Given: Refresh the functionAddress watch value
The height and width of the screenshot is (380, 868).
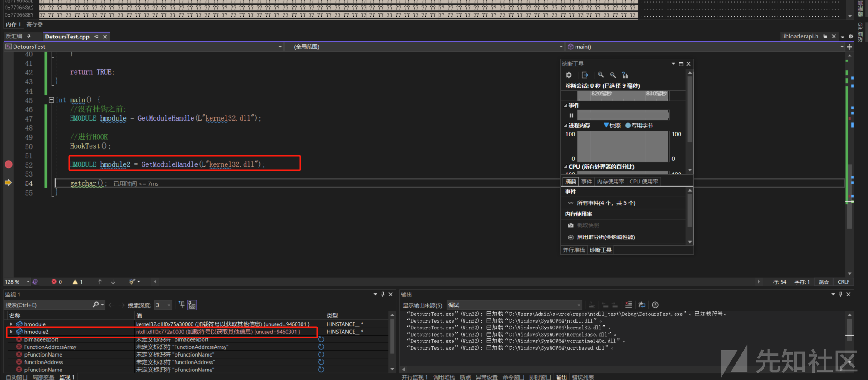Looking at the screenshot, I should pos(321,362).
